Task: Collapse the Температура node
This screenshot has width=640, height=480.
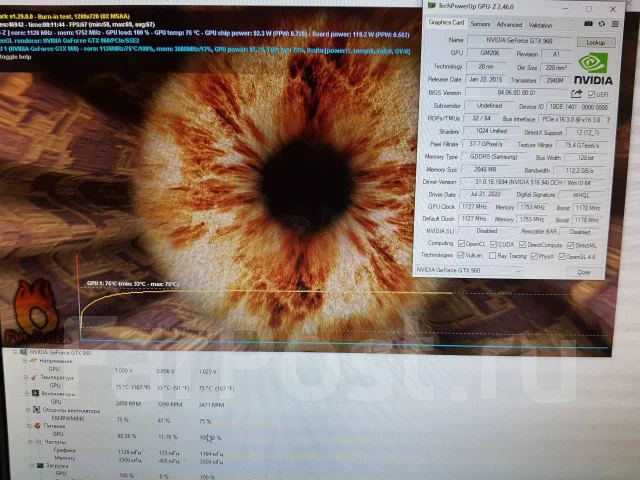Action: pos(26,378)
